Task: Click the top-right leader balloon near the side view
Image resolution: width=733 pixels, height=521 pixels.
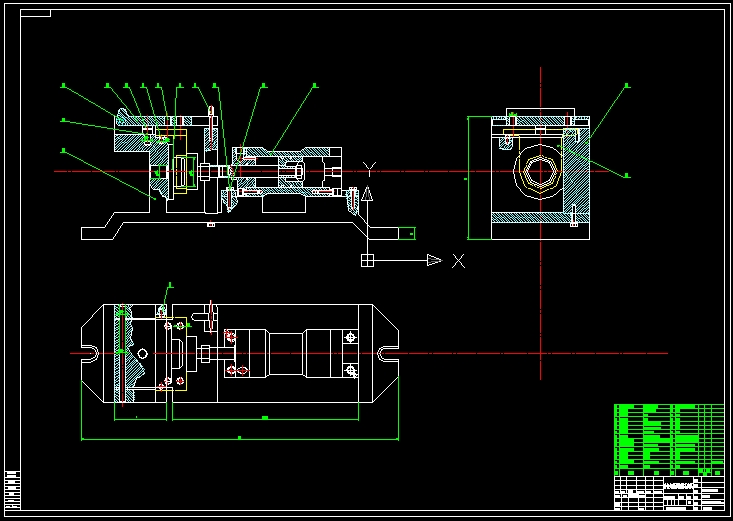Action: (627, 86)
